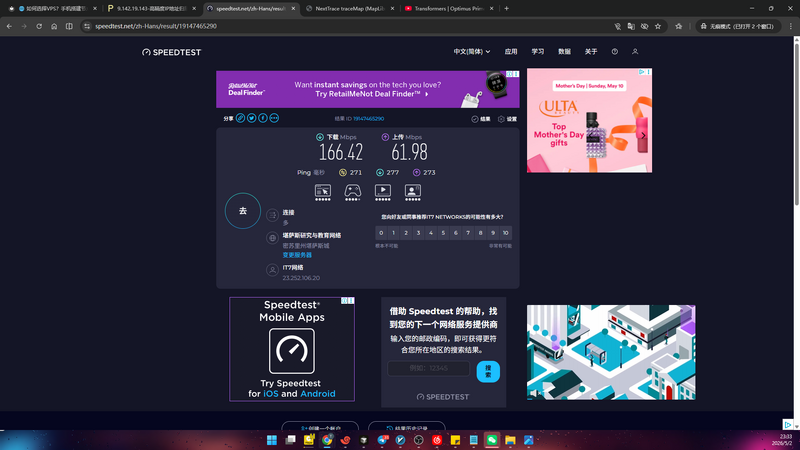
Task: Open WeChat from taskbar
Action: point(492,440)
